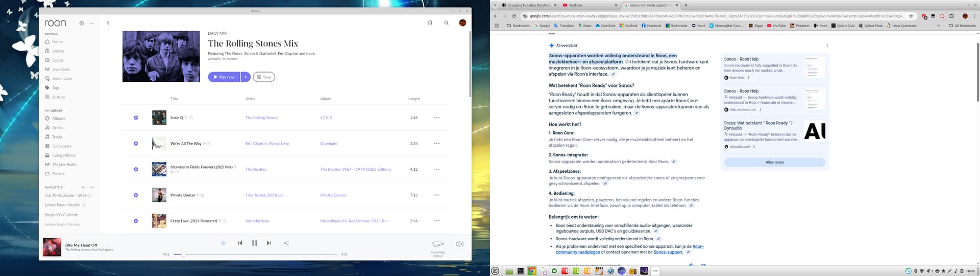This screenshot has height=276, width=980.
Task: Open Albums in My Library
Action: pyautogui.click(x=58, y=119)
